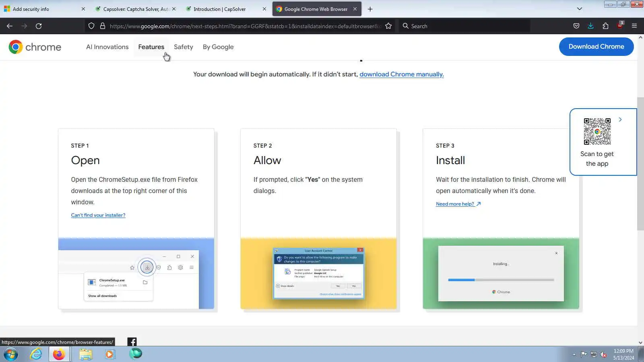
Task: Click the Firefox address bar URL
Action: click(245, 26)
